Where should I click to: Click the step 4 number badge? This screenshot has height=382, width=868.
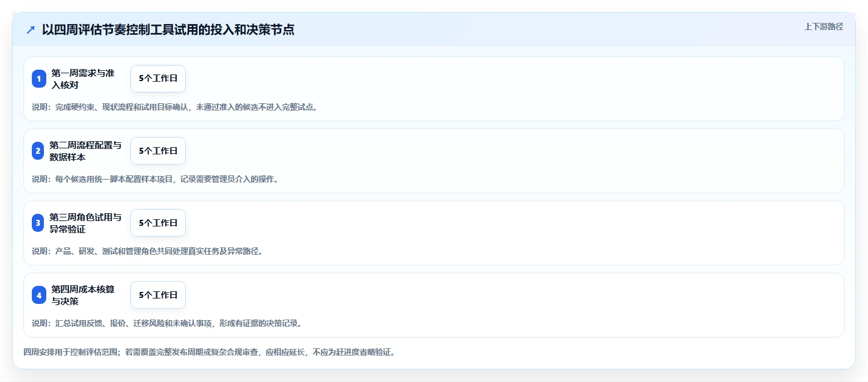[x=39, y=295]
